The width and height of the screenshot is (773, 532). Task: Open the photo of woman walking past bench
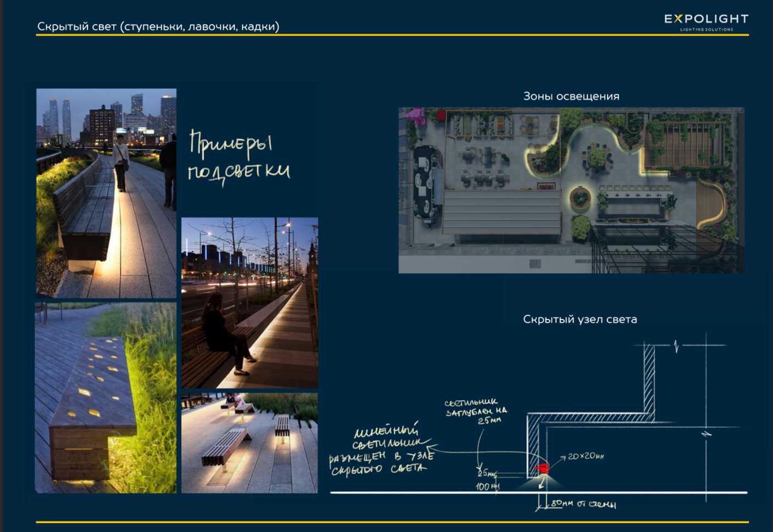(x=106, y=193)
